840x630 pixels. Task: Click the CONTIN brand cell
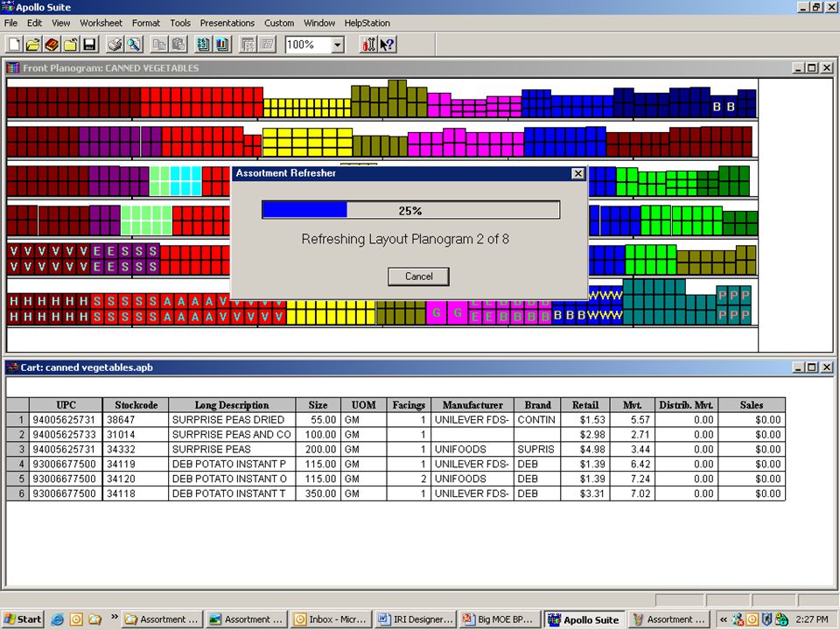(x=537, y=419)
